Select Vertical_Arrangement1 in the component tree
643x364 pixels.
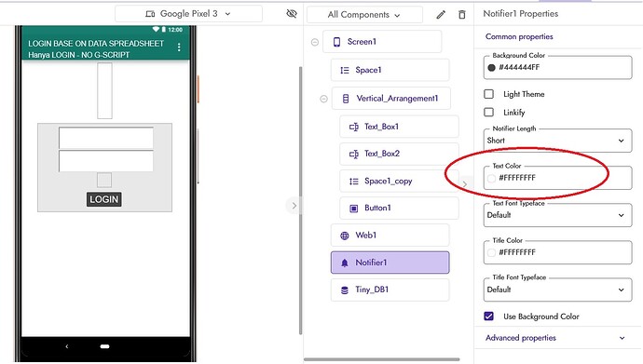(x=391, y=99)
